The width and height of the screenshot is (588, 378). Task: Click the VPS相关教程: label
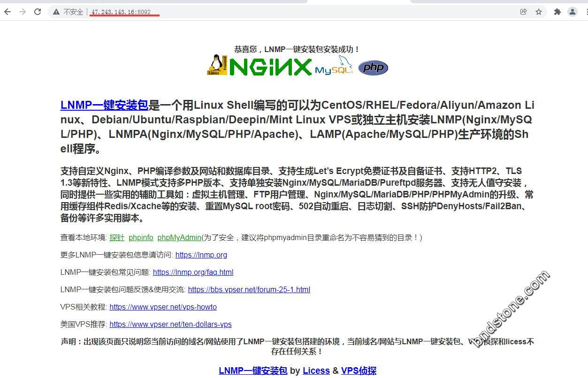tap(84, 307)
